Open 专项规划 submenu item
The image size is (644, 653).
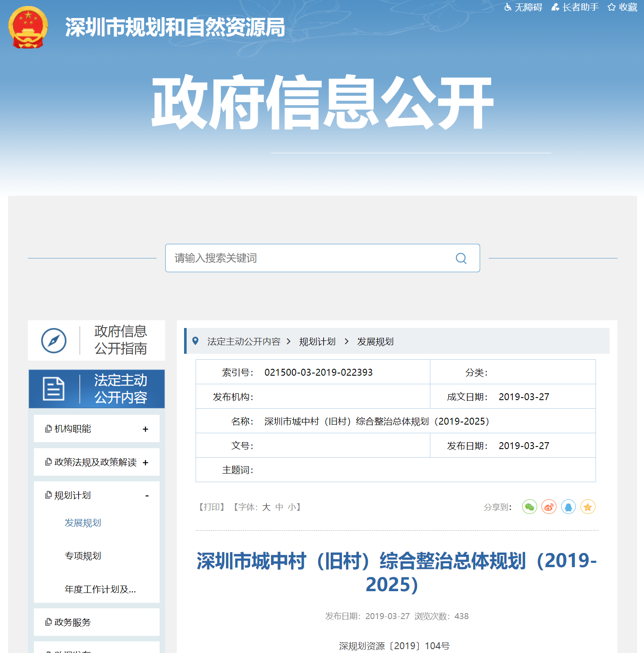coord(83,556)
